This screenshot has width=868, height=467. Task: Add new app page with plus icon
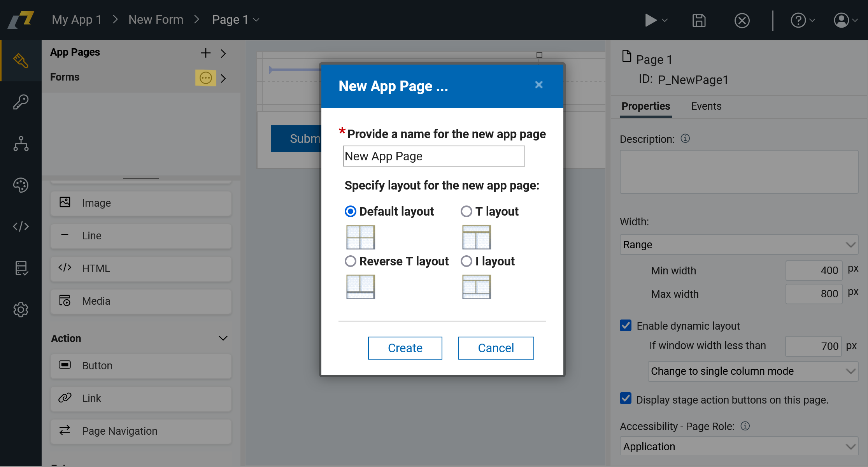click(x=205, y=53)
